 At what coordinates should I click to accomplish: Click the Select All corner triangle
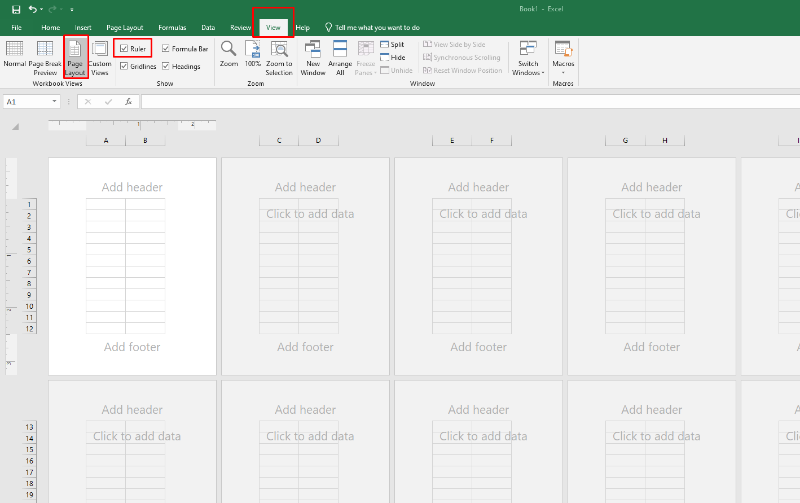coord(15,126)
